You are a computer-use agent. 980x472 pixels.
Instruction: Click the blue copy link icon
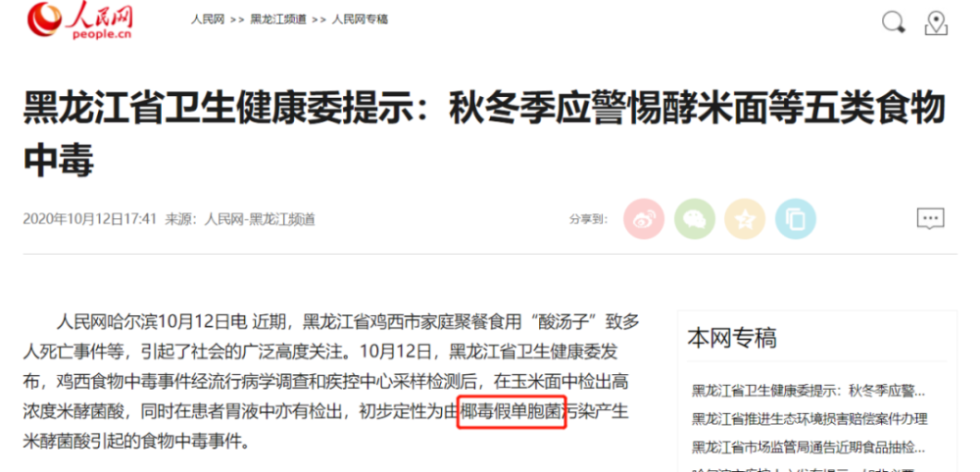click(x=796, y=219)
